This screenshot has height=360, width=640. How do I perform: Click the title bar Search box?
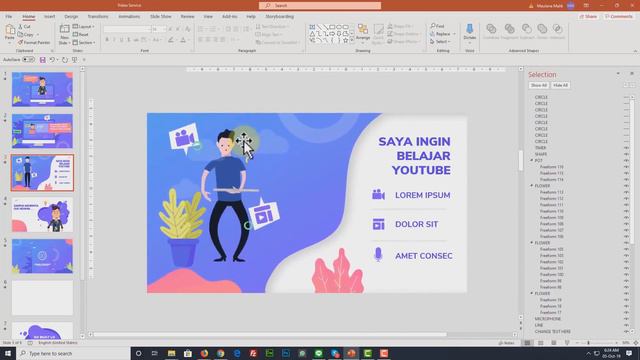[x=320, y=5]
